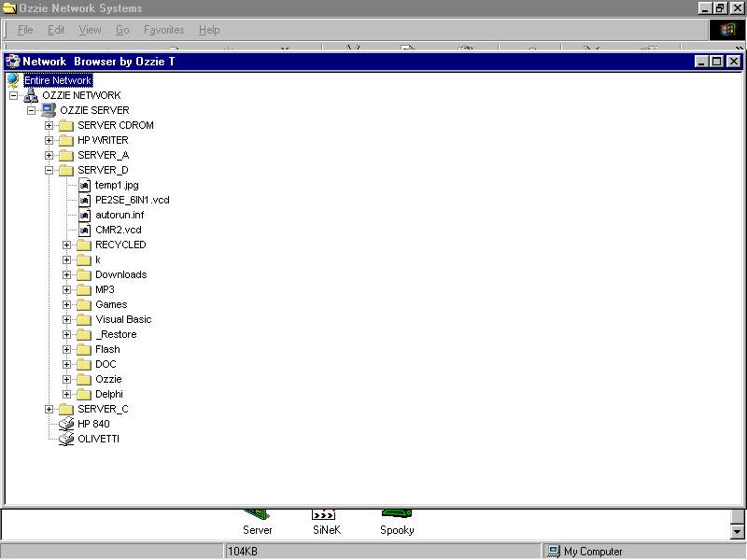The width and height of the screenshot is (747, 560).
Task: Expand the MP3 folder node
Action: click(67, 289)
